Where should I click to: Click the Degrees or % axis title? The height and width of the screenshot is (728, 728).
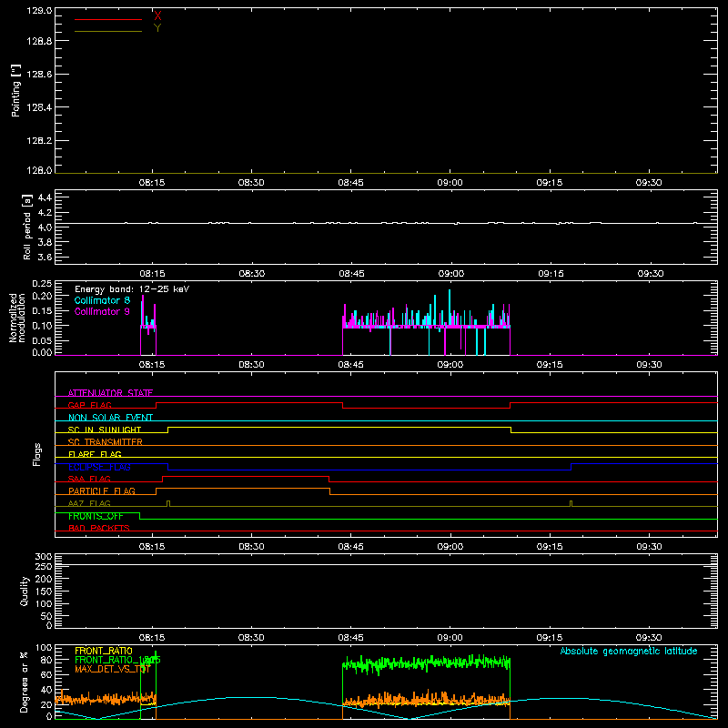pos(25,682)
